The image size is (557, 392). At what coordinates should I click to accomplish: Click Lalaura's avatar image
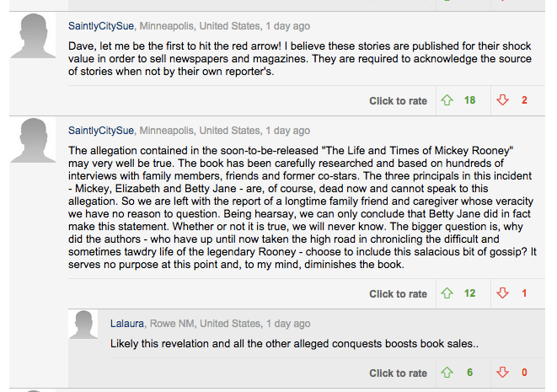pyautogui.click(x=83, y=326)
